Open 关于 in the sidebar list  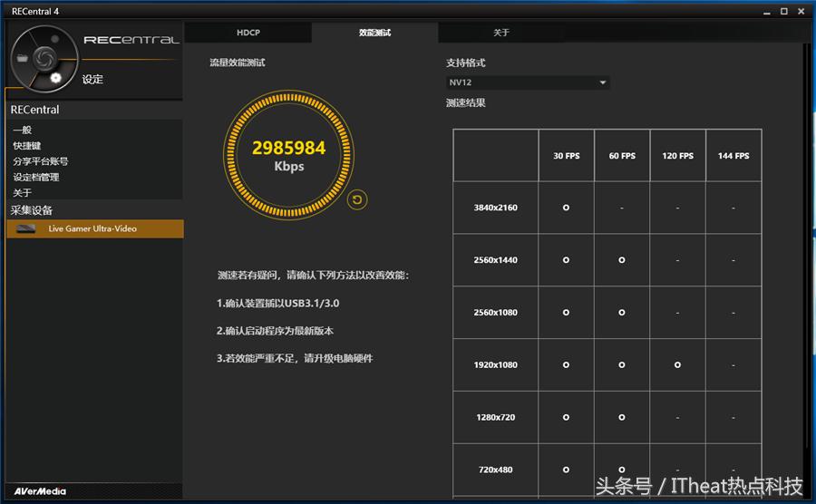point(23,192)
